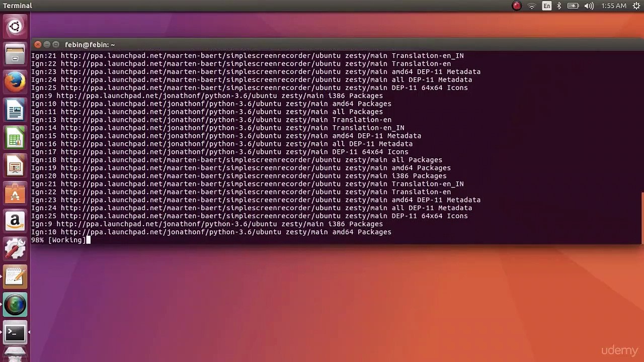Screen dimensions: 644x362
Task: Maximize the febin@febin terminal window
Action: point(56,45)
